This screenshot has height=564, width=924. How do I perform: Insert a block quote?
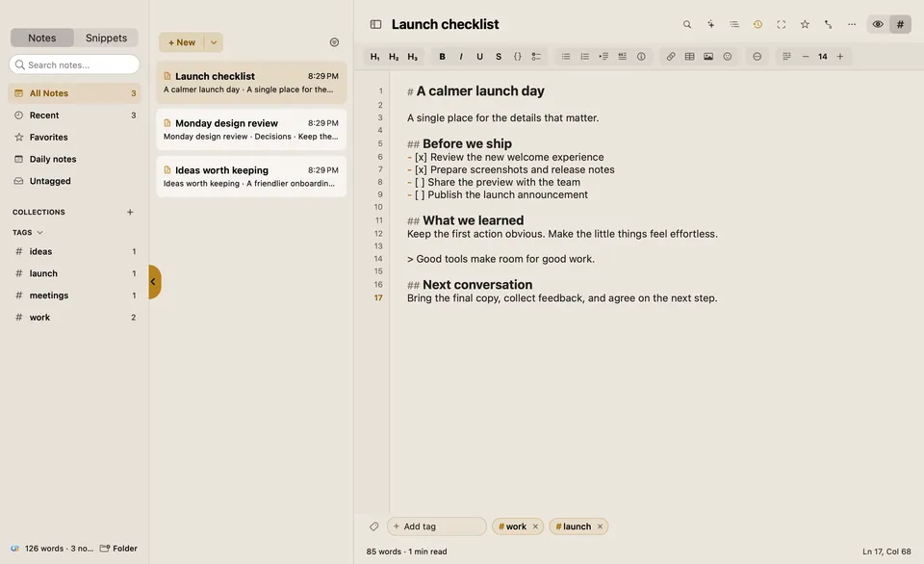623,57
